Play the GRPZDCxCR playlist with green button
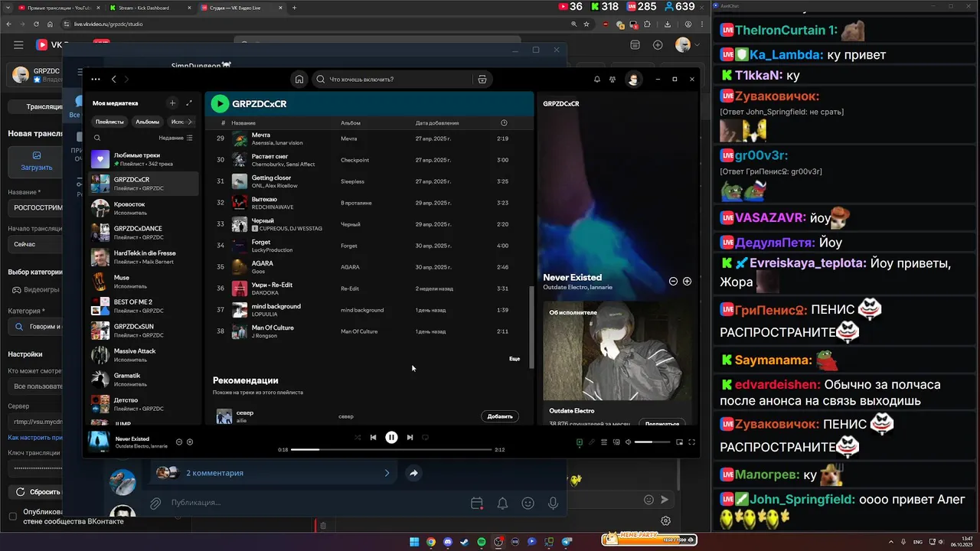 pos(220,103)
